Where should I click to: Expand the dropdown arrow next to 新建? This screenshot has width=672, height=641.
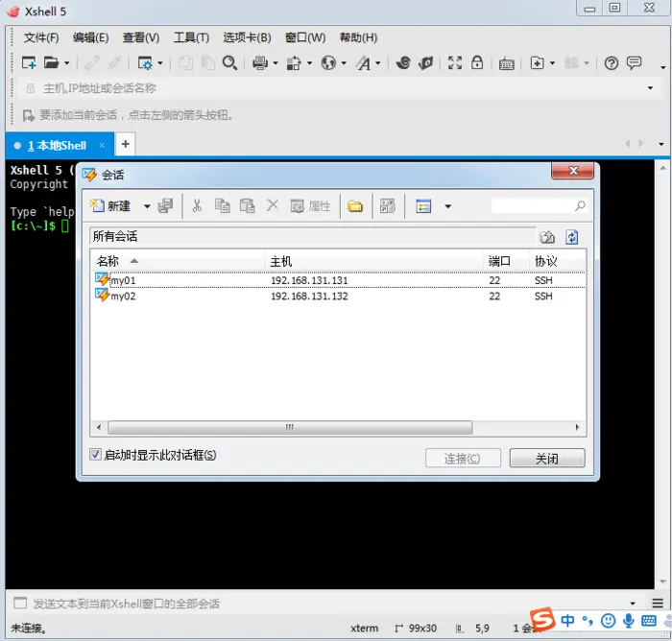click(x=147, y=206)
